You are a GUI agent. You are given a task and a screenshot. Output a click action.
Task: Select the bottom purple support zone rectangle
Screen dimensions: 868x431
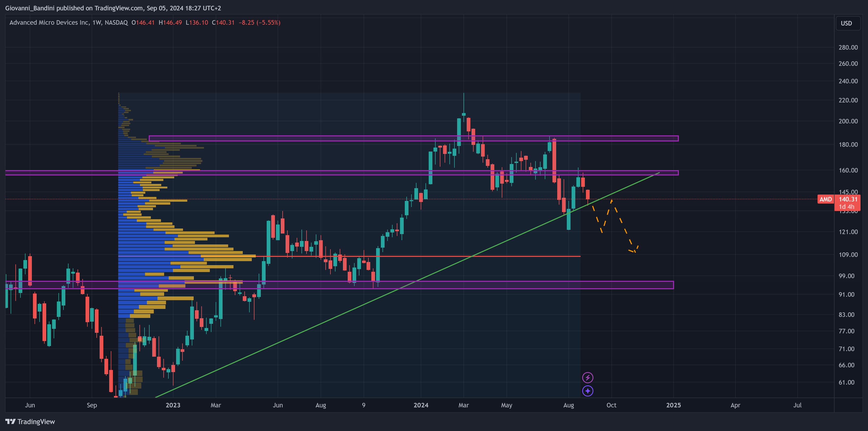point(340,285)
